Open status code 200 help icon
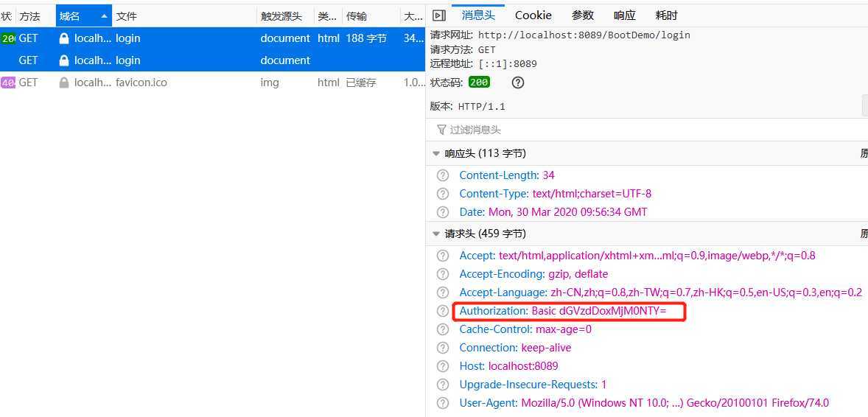 [x=517, y=83]
